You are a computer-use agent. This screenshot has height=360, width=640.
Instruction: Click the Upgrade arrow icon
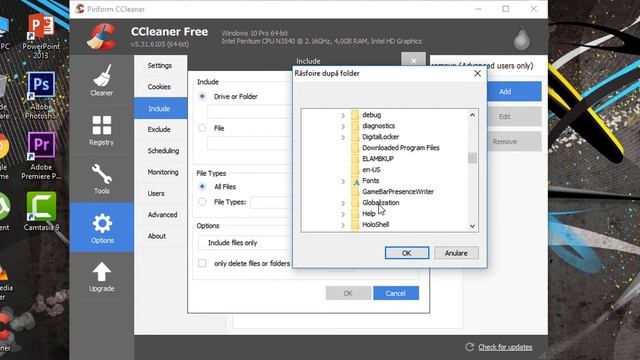(102, 272)
